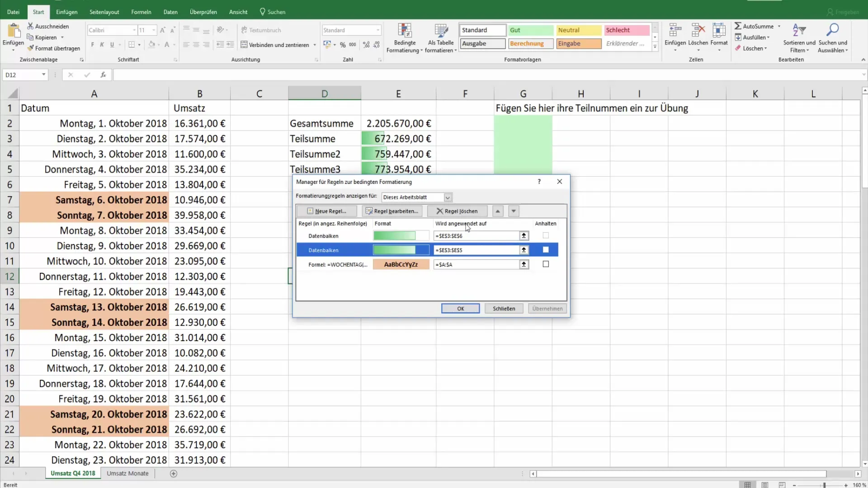Click the Zellen Einfügen icon
Image resolution: width=868 pixels, height=488 pixels.
[x=675, y=30]
